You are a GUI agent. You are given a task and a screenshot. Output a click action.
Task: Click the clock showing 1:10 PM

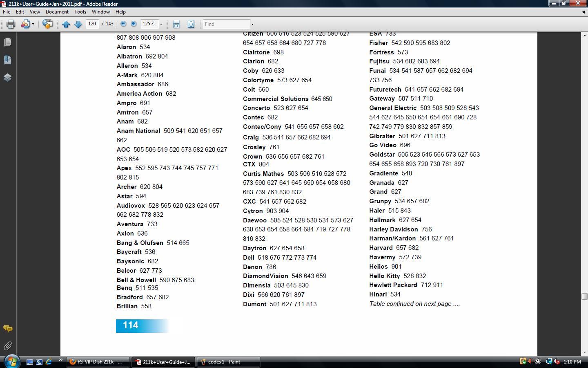pyautogui.click(x=572, y=362)
